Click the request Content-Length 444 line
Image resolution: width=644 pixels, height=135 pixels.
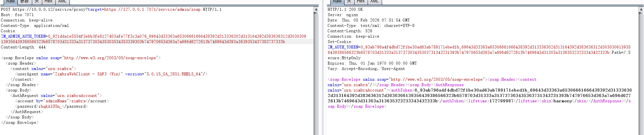tap(23, 47)
